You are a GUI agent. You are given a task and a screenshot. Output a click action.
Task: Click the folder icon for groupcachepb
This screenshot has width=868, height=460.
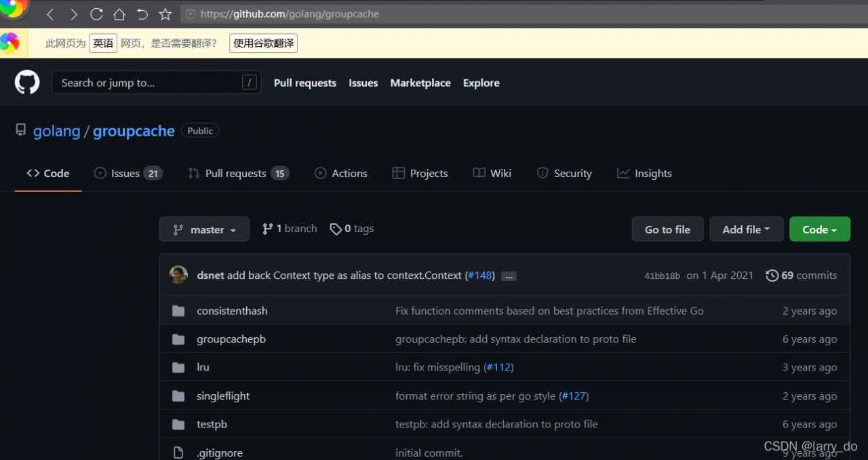pos(178,339)
